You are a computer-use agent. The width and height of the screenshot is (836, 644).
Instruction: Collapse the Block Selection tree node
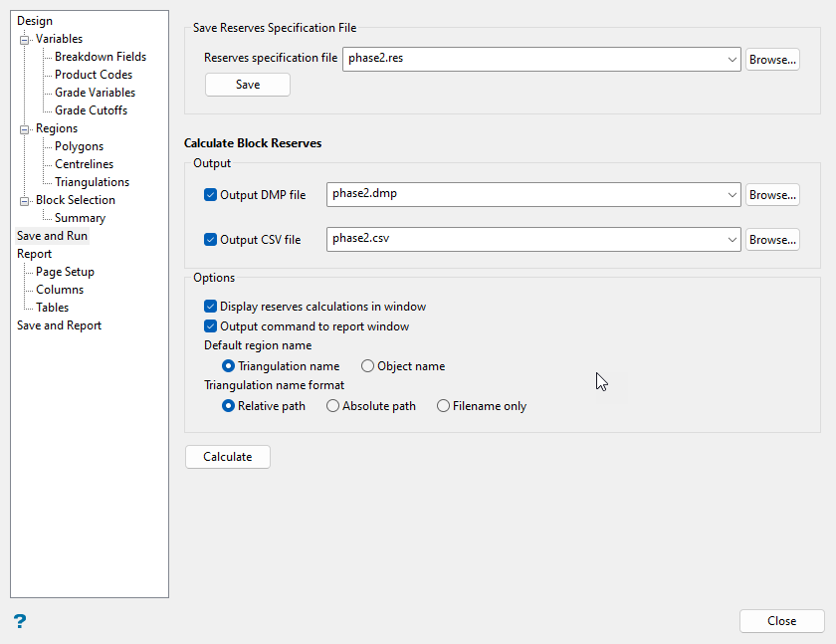[x=25, y=201]
